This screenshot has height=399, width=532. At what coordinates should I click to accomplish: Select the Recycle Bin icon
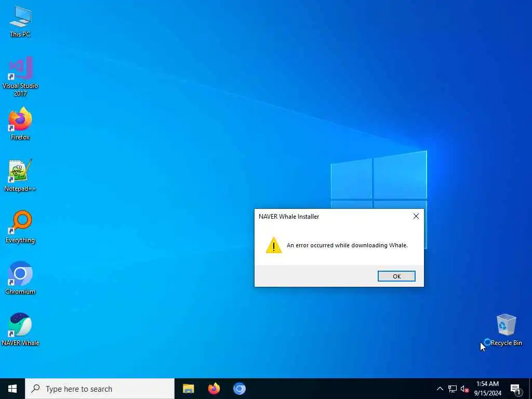506,330
